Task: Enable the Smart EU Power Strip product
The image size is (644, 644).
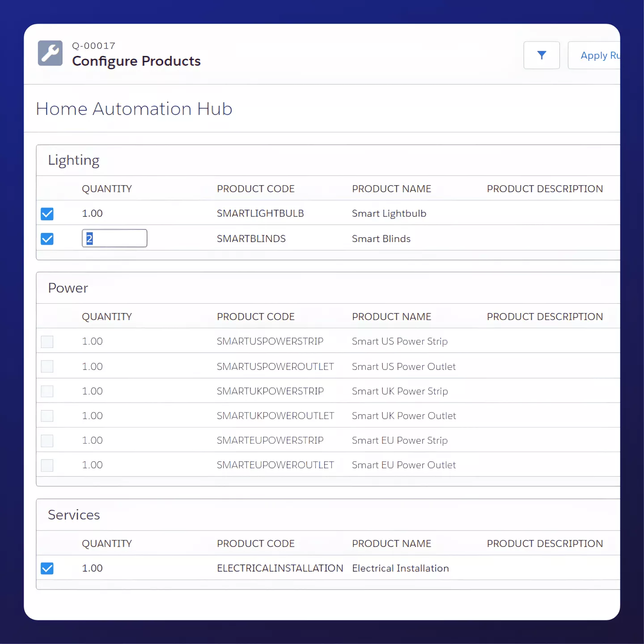Action: click(47, 440)
